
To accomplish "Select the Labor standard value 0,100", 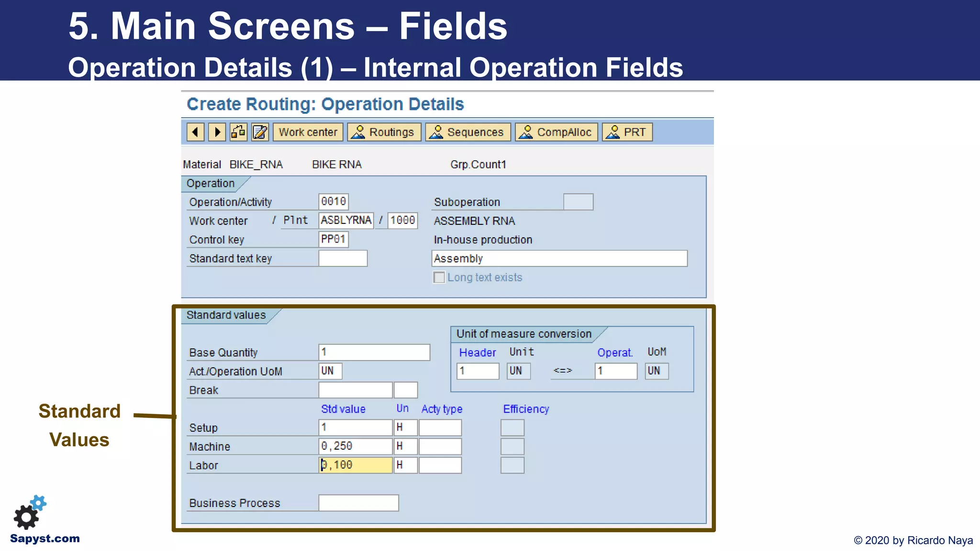I will point(356,465).
